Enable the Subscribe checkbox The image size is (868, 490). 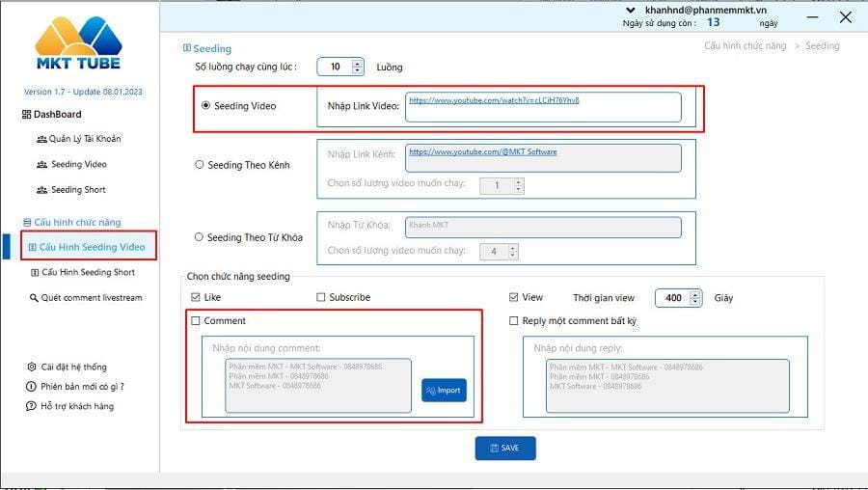tap(321, 297)
